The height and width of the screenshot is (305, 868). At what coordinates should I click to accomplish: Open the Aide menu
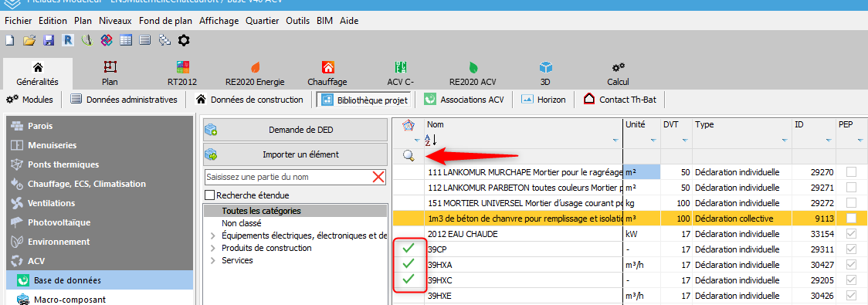[x=349, y=21]
